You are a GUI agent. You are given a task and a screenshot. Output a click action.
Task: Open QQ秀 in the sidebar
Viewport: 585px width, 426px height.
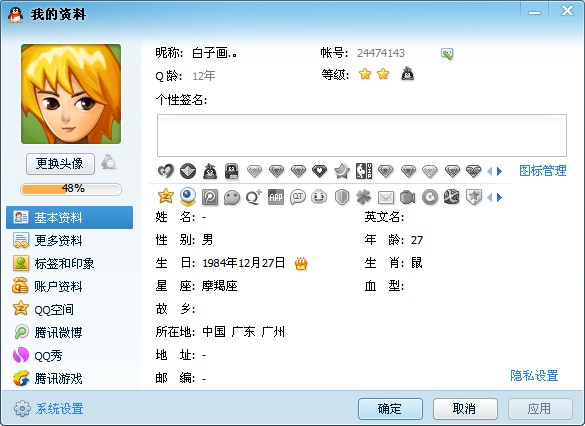69,355
